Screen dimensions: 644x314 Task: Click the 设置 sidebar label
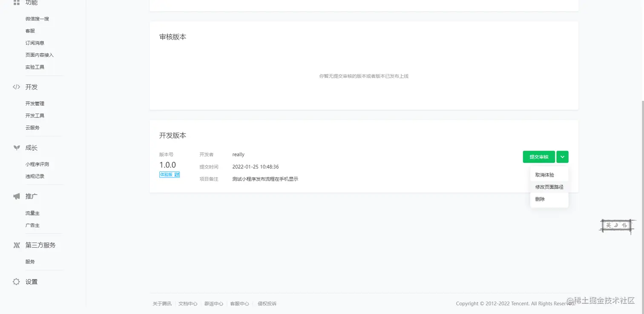(x=32, y=282)
